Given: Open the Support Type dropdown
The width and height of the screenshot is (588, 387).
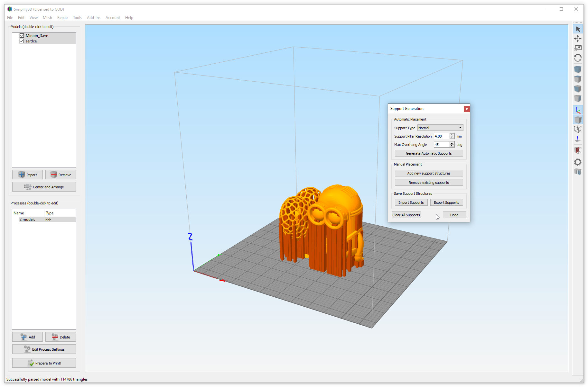Looking at the screenshot, I should pyautogui.click(x=440, y=128).
